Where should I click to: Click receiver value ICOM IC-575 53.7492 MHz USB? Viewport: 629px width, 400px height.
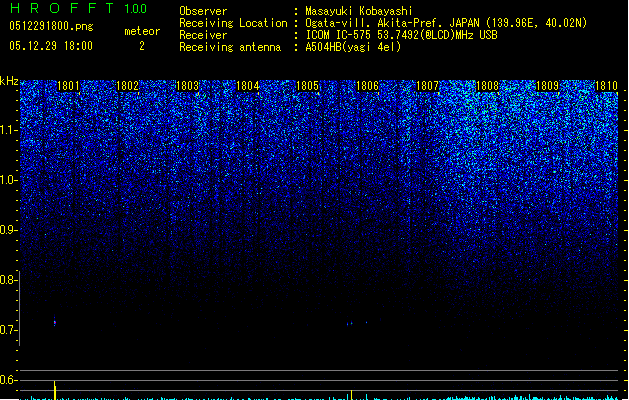402,35
